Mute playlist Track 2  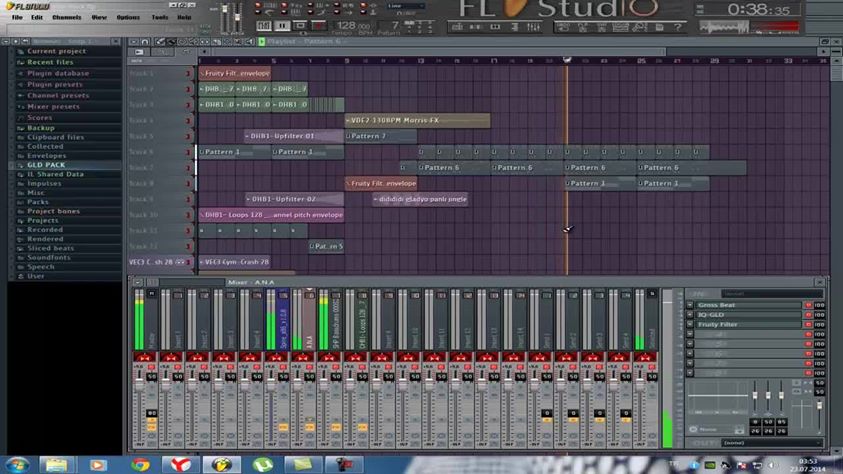coord(188,89)
